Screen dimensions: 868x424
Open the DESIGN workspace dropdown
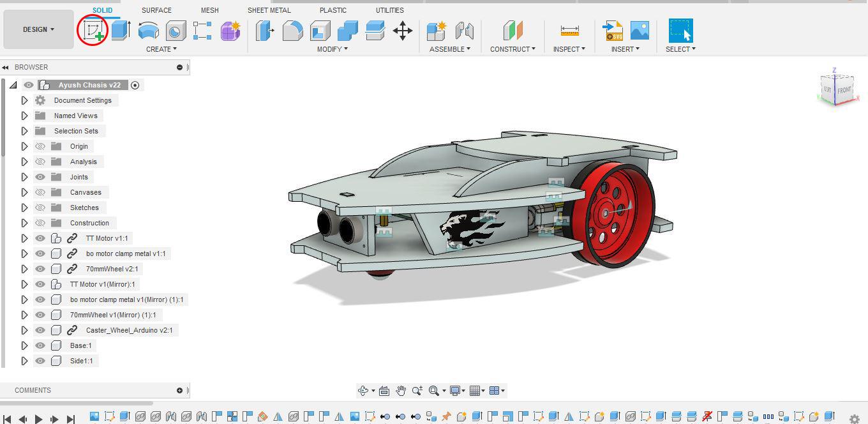point(37,29)
